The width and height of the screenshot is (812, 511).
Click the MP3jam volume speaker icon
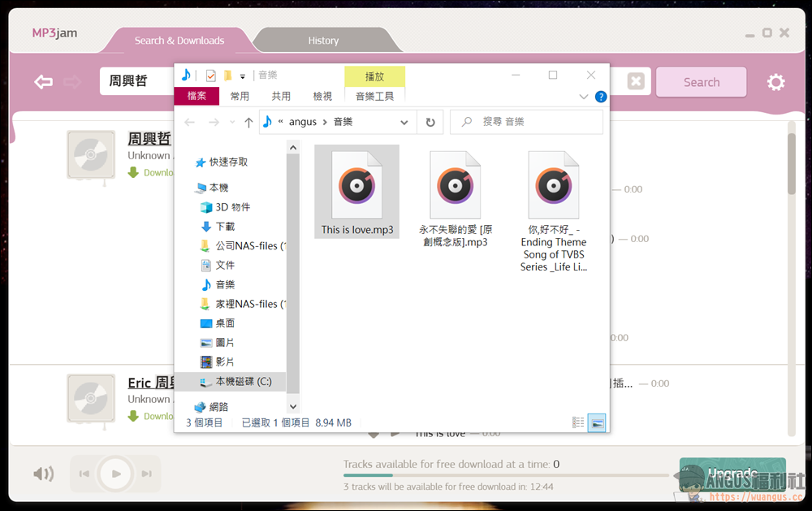point(44,474)
